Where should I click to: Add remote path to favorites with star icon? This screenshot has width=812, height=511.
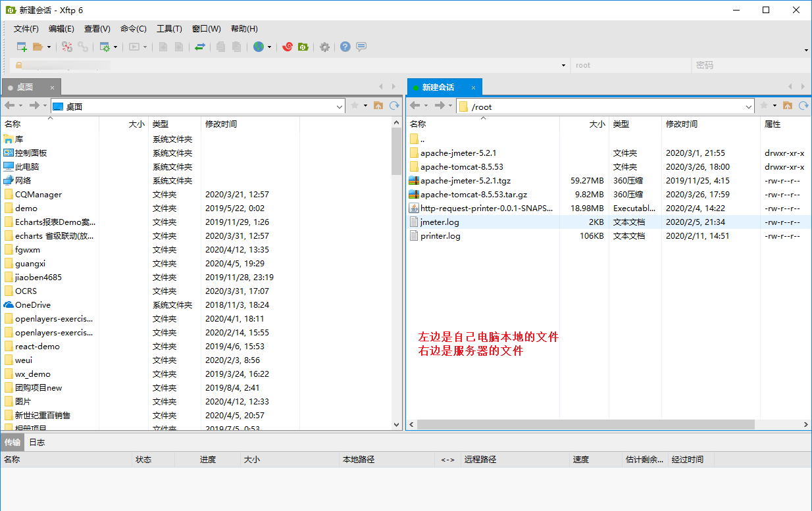[764, 105]
